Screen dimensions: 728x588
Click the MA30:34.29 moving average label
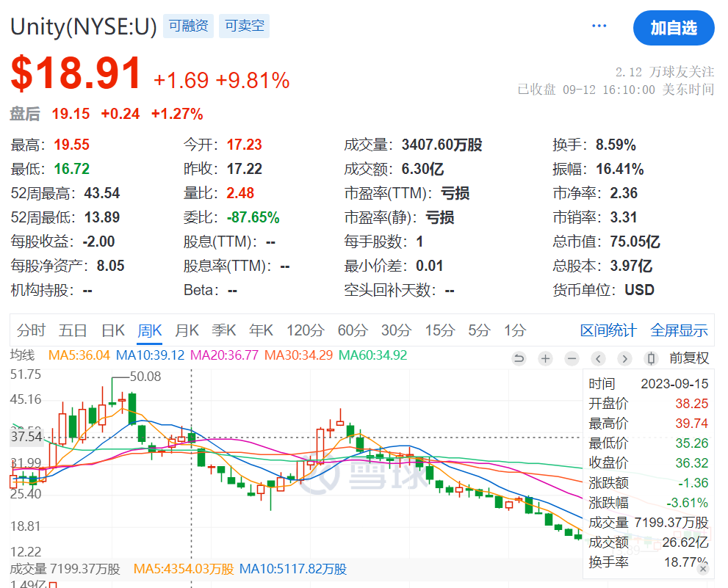[298, 355]
